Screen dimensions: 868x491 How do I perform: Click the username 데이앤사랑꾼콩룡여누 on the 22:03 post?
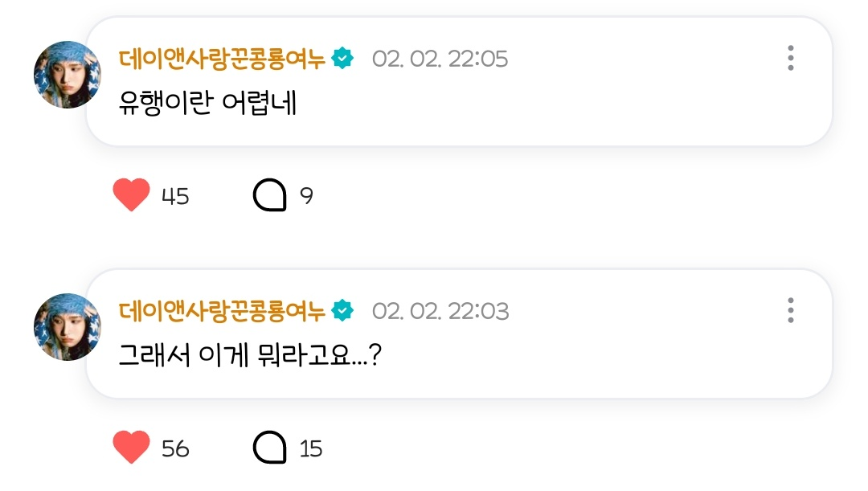point(222,310)
